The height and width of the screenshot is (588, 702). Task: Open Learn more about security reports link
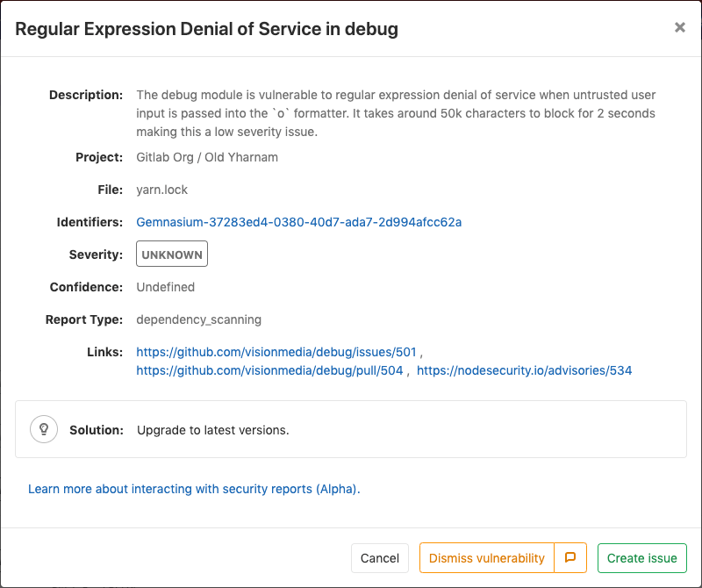click(194, 489)
